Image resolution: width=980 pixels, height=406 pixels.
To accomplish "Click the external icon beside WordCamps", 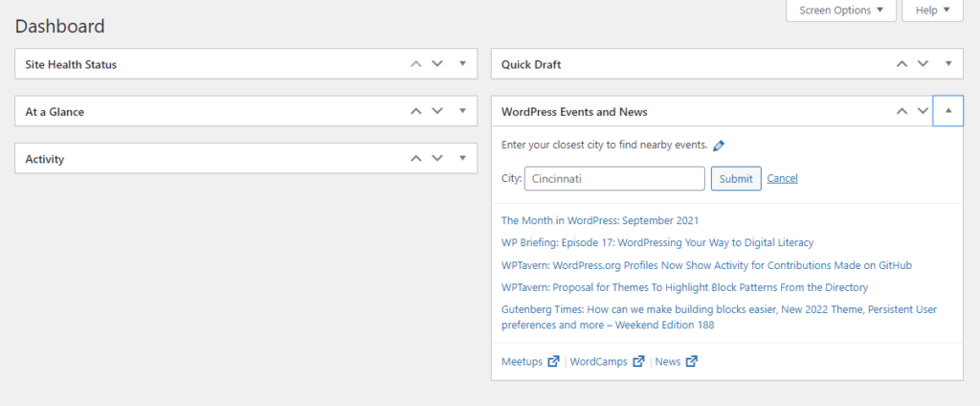I will pyautogui.click(x=638, y=362).
